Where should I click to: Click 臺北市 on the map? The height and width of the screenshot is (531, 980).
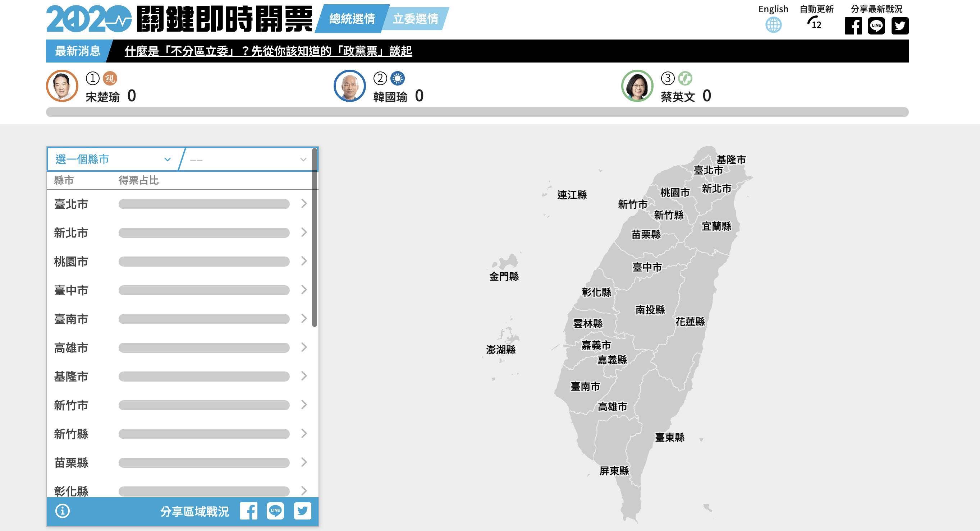pyautogui.click(x=708, y=170)
